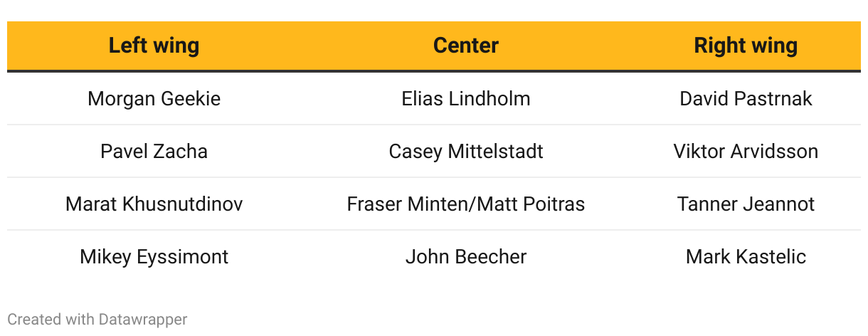
Task: Click on Pavel Zacha's name
Action: pos(154,151)
